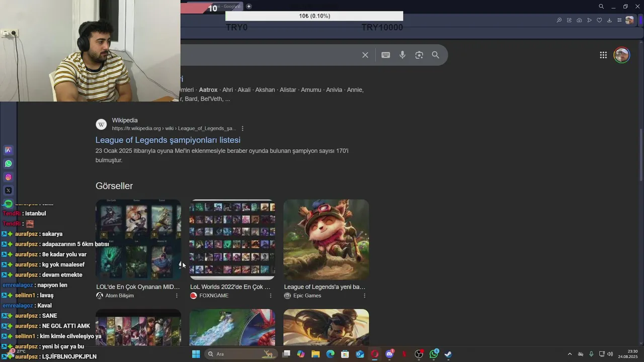Open more options for Epic Games image
This screenshot has width=644, height=362.
pyautogui.click(x=364, y=296)
